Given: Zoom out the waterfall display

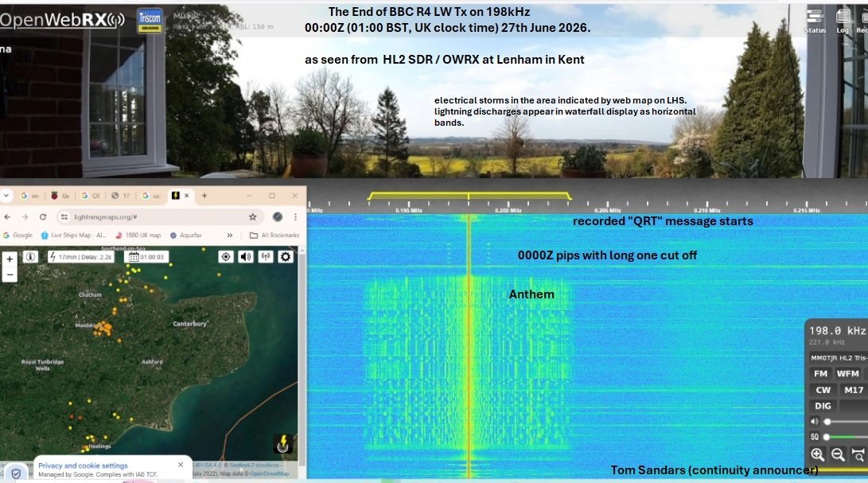Looking at the screenshot, I should (838, 454).
